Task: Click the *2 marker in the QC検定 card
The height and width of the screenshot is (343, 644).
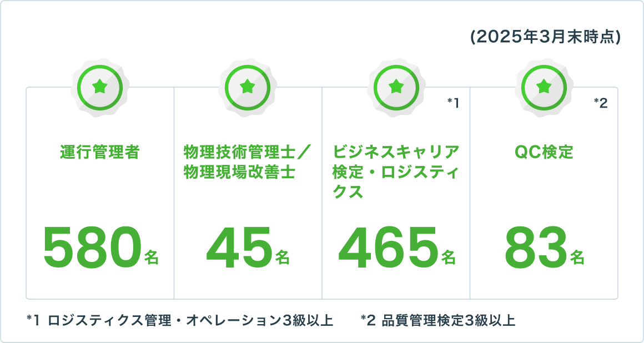Action: coord(601,103)
